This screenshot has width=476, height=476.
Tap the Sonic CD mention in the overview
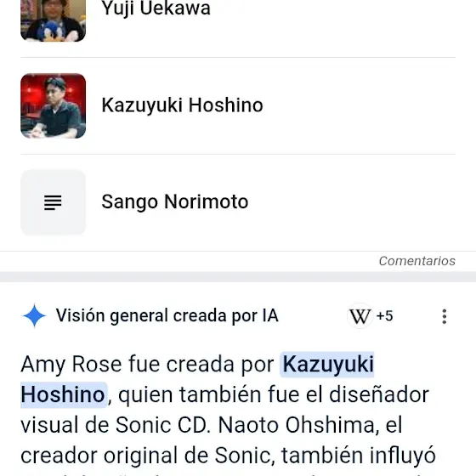[x=162, y=425]
